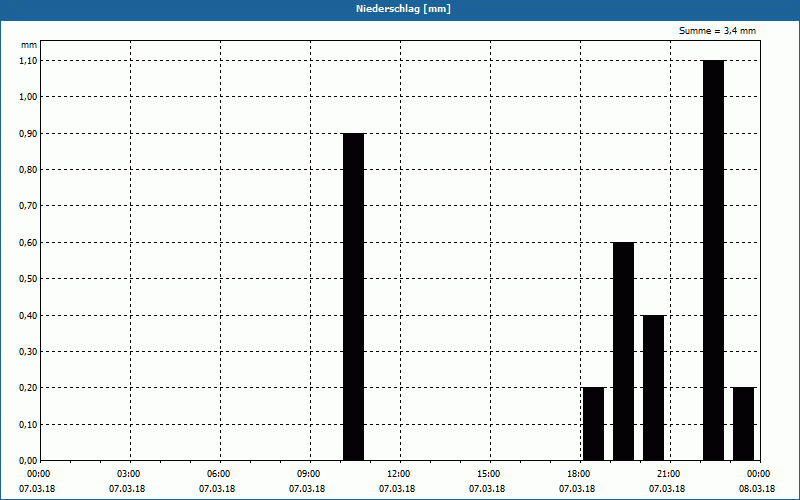The image size is (800, 500).
Task: Select the 0,10 y-axis value
Action: pyautogui.click(x=28, y=425)
